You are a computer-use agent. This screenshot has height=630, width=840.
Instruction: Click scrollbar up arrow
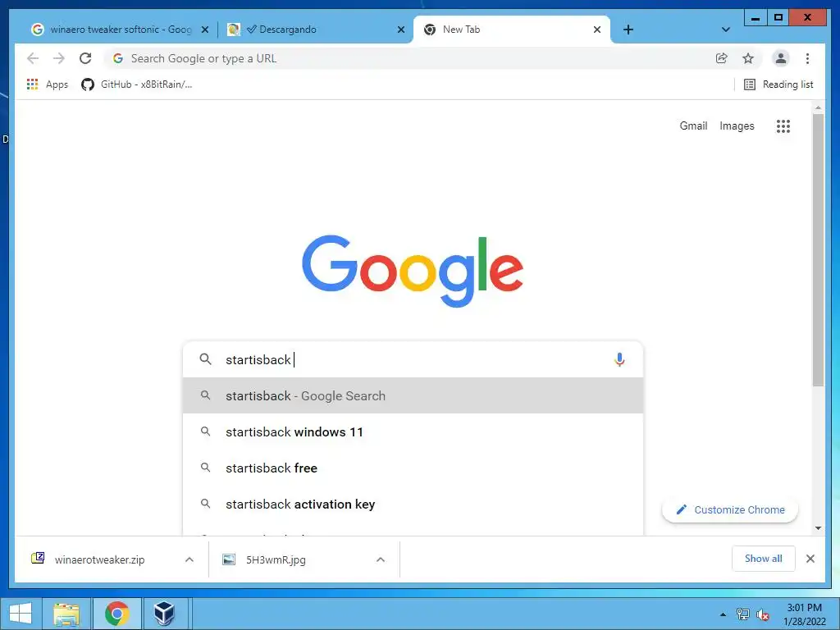click(818, 107)
